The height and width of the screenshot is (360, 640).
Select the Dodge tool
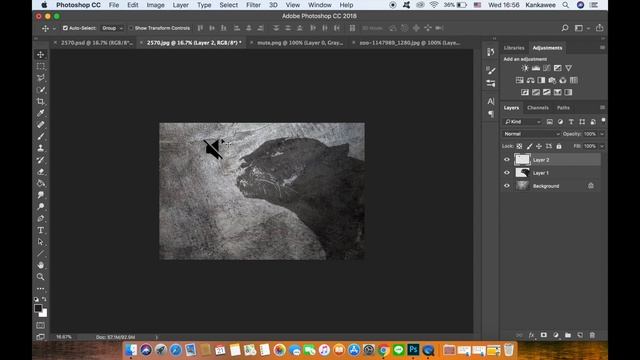(x=40, y=207)
